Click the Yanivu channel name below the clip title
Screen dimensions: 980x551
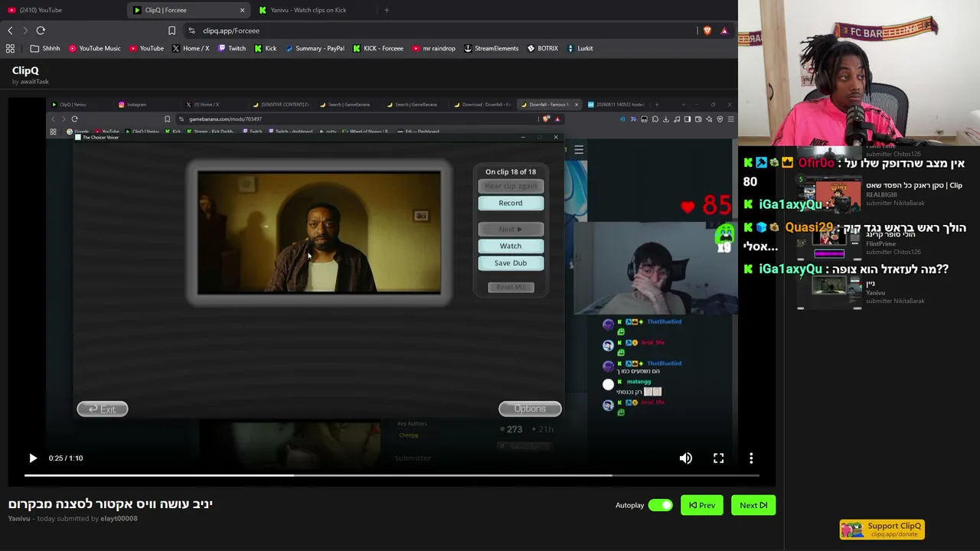19,518
